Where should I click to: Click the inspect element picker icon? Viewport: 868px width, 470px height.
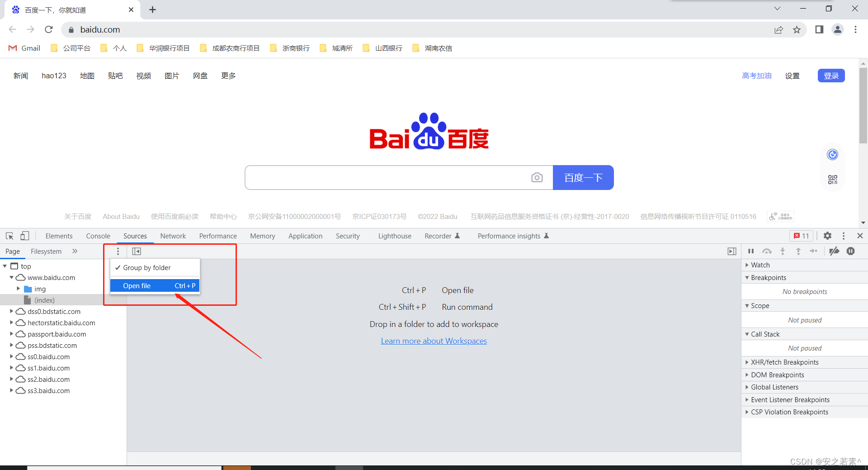9,236
